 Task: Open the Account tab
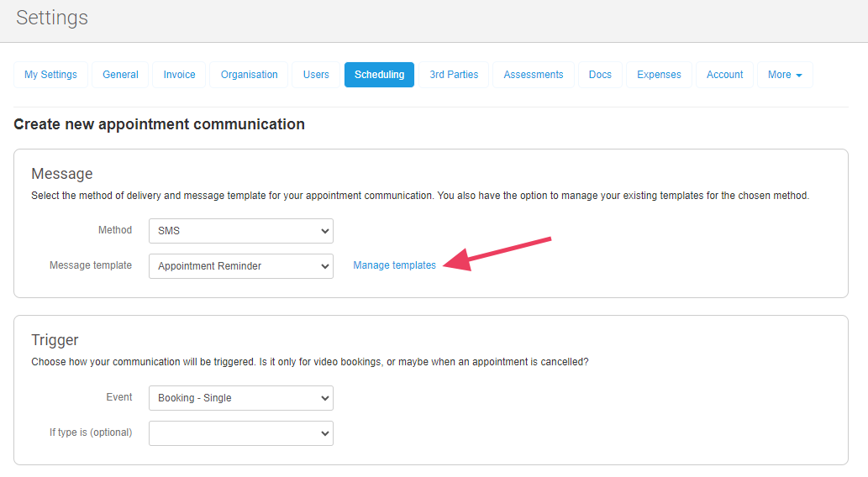[x=724, y=75]
